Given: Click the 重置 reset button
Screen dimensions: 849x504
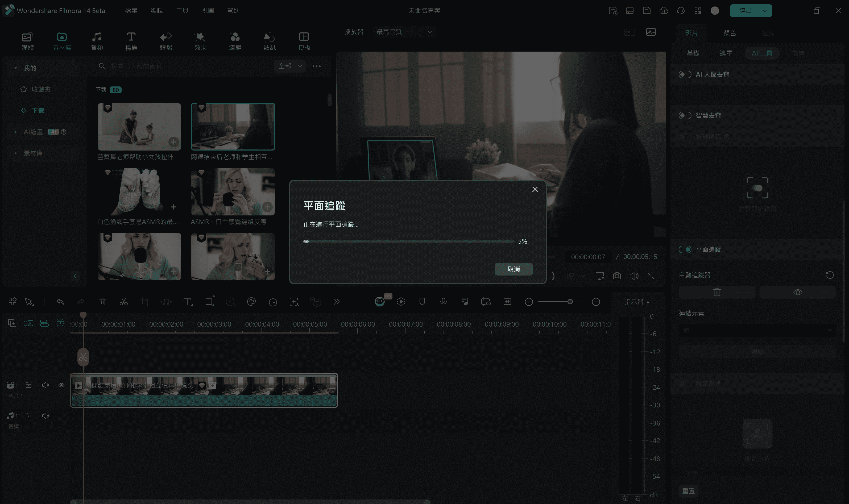Looking at the screenshot, I should coord(688,491).
